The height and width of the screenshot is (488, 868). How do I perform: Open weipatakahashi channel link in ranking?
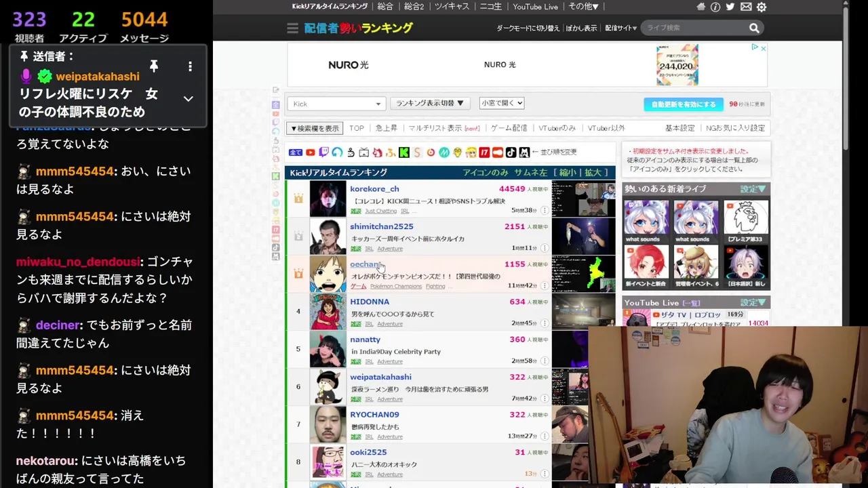click(x=380, y=377)
